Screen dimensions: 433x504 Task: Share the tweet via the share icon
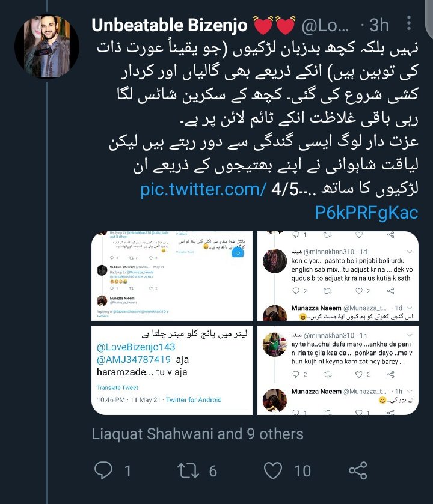click(358, 470)
